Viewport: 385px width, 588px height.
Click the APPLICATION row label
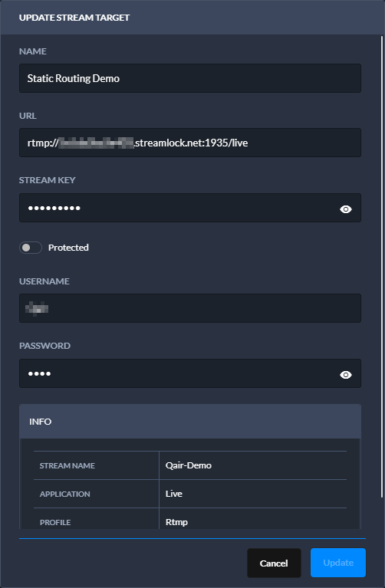click(x=65, y=494)
